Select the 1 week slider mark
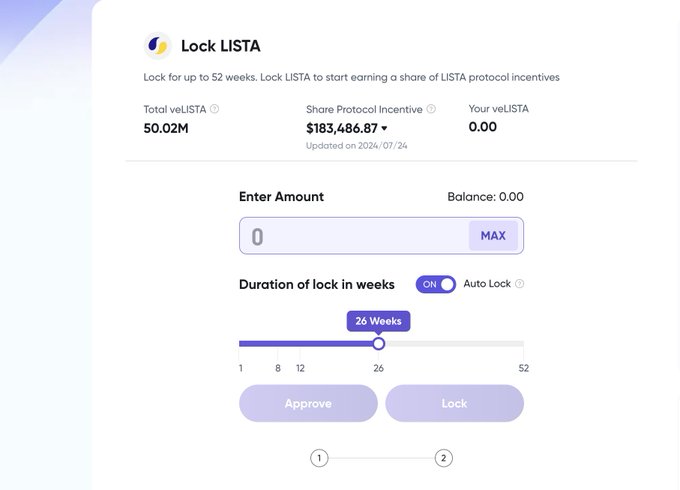680x490 pixels. coord(241,344)
